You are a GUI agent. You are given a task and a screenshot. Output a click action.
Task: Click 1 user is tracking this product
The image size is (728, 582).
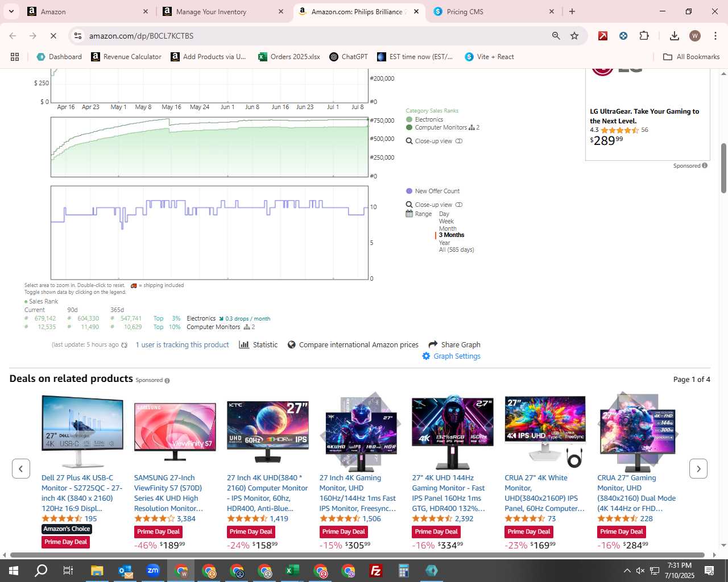pos(182,344)
